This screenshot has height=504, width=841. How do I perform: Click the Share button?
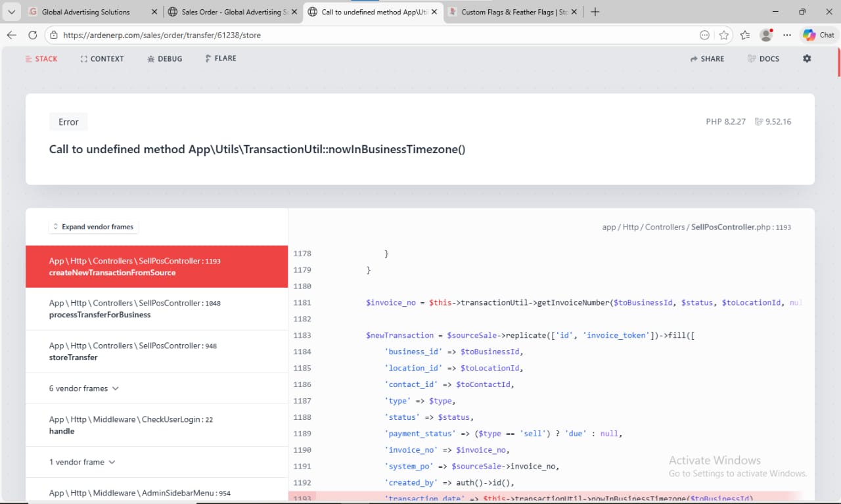[707, 58]
